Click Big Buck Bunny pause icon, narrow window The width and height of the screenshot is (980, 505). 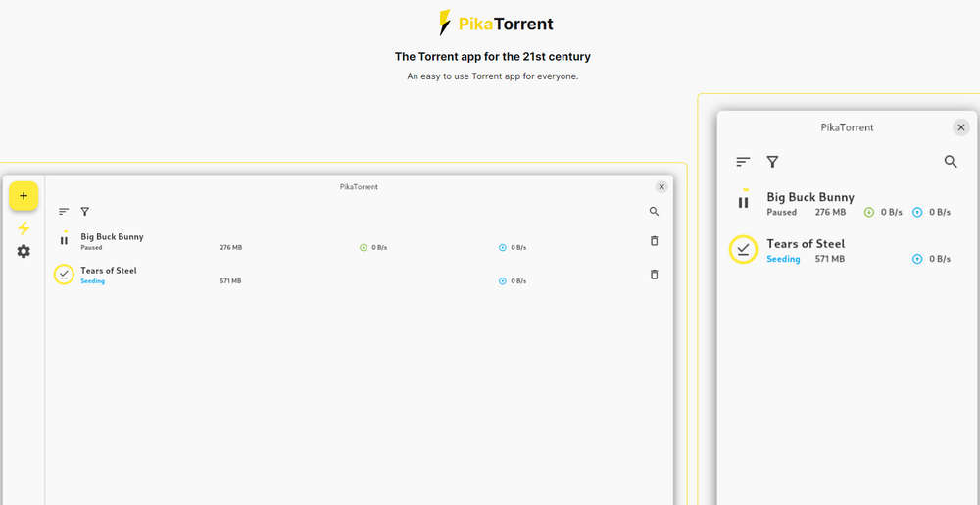(x=743, y=202)
